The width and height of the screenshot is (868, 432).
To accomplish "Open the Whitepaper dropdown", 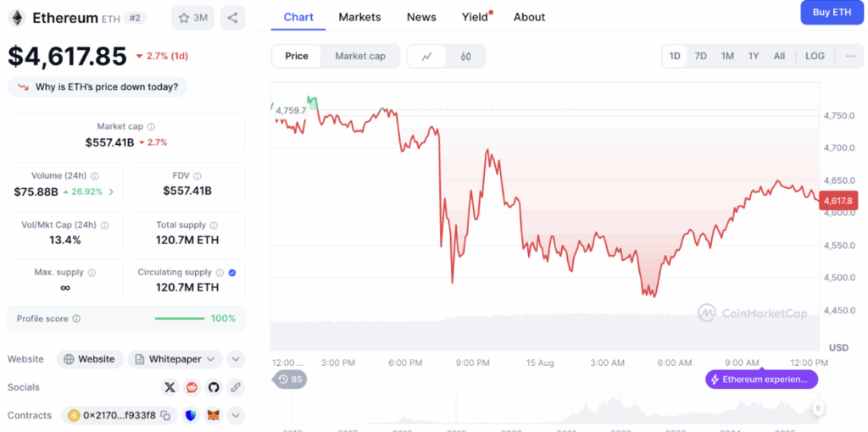I will pyautogui.click(x=175, y=359).
